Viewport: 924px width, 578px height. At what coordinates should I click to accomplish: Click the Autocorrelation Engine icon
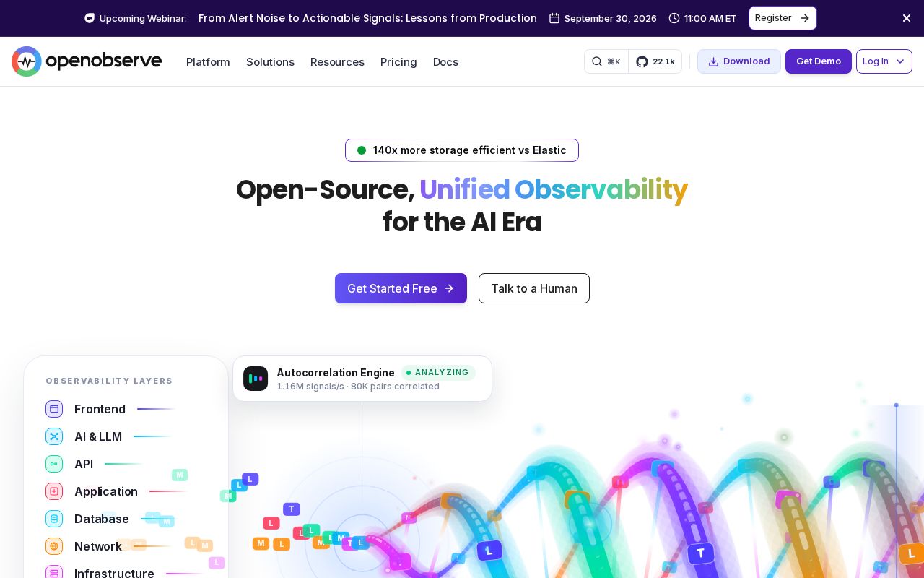point(256,379)
